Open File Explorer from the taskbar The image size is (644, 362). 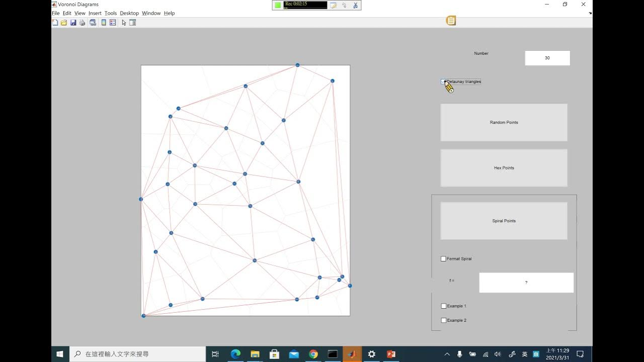pos(255,354)
